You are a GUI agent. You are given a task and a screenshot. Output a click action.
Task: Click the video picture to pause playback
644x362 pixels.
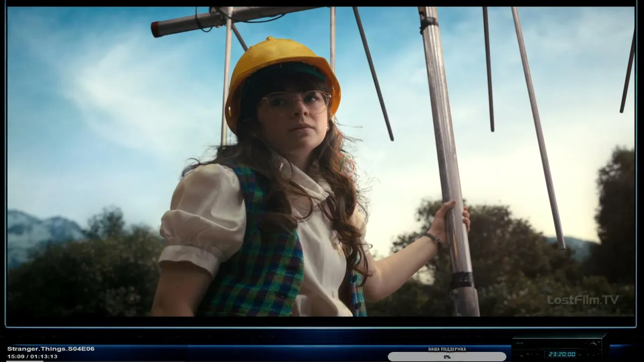320,161
